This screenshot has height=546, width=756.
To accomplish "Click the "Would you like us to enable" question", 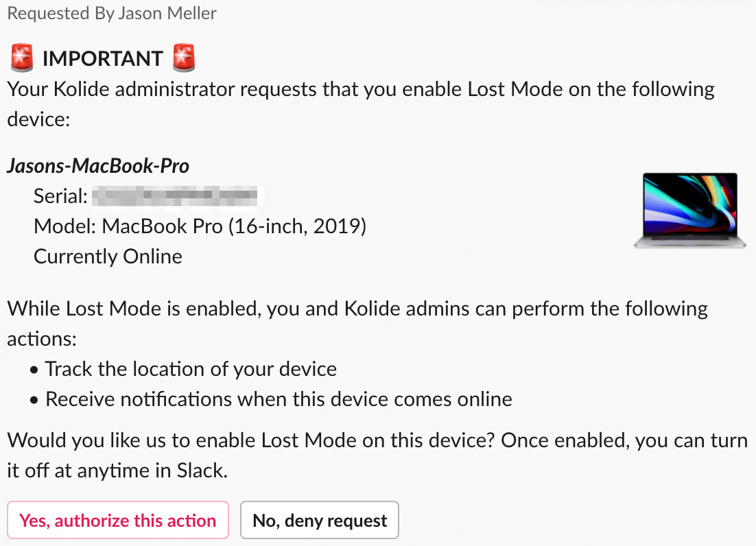I will pos(377,440).
